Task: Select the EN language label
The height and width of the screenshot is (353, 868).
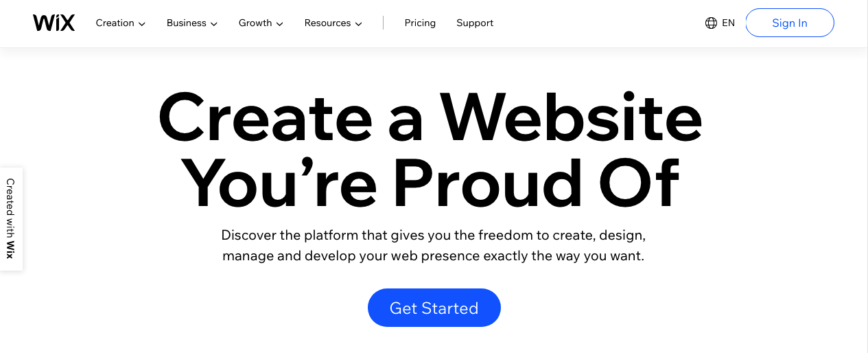Action: pyautogui.click(x=728, y=23)
